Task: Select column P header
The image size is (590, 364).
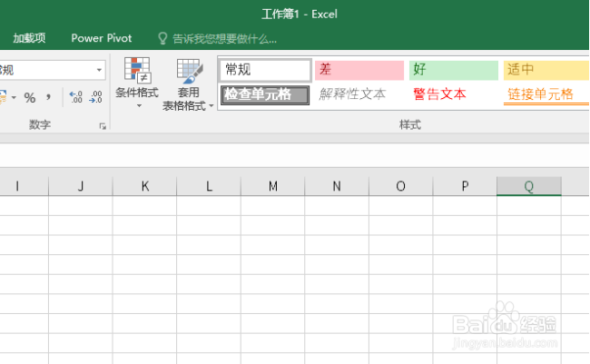Action: pos(465,186)
